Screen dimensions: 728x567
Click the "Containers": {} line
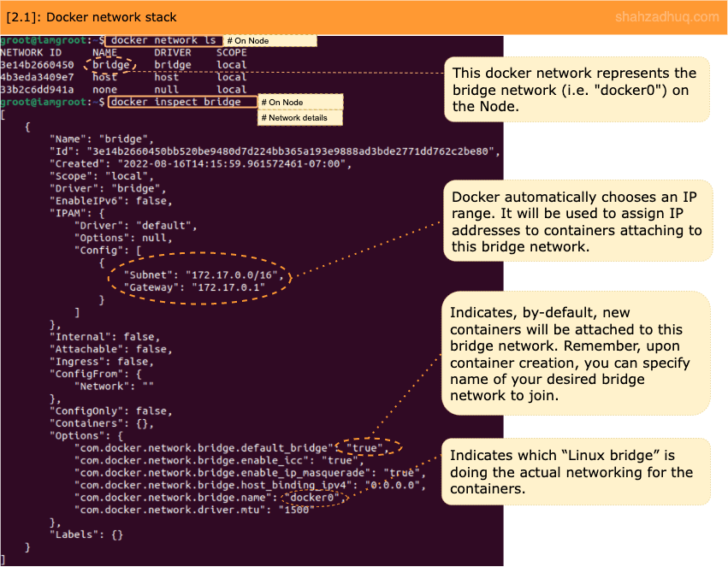(101, 423)
